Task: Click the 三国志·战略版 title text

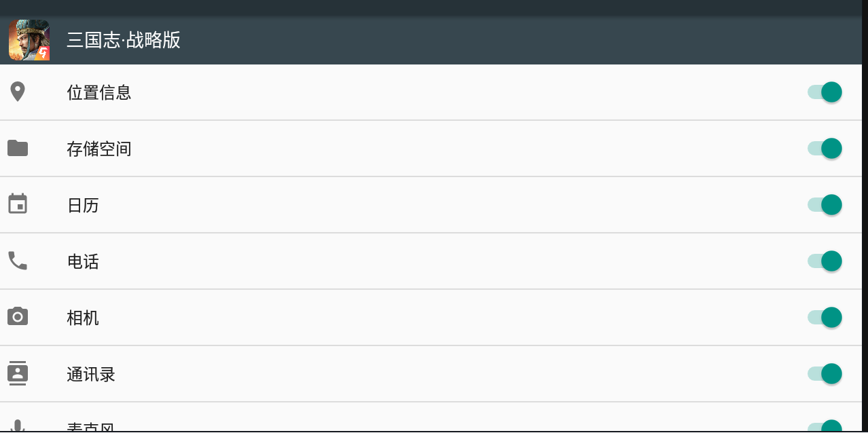Action: point(124,40)
